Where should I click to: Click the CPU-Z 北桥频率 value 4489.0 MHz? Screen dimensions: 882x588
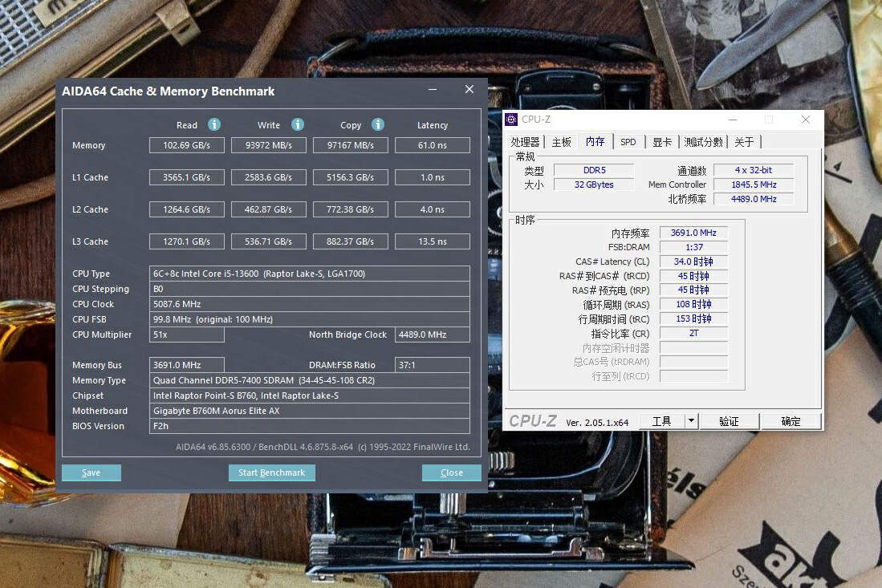[754, 199]
